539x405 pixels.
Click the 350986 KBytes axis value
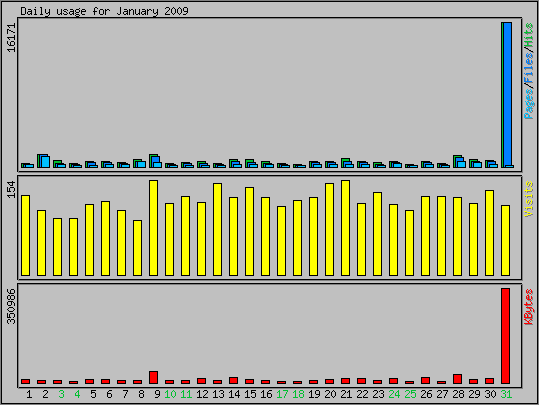click(x=11, y=306)
